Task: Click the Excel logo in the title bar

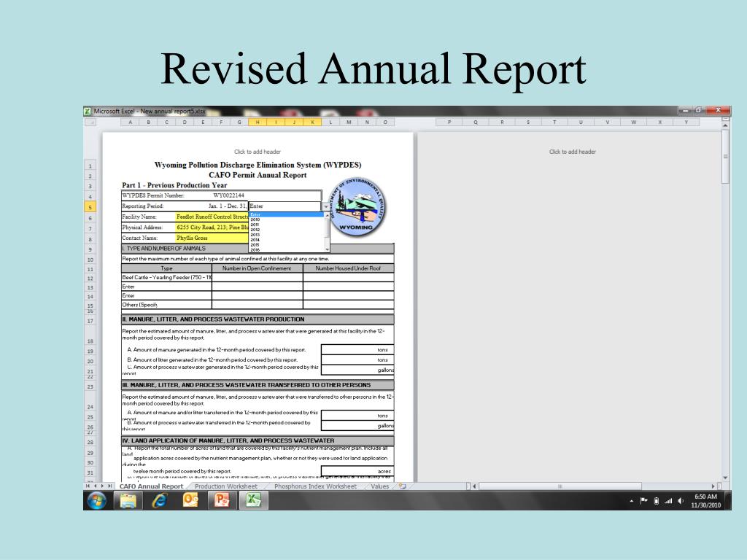Action: click(88, 111)
